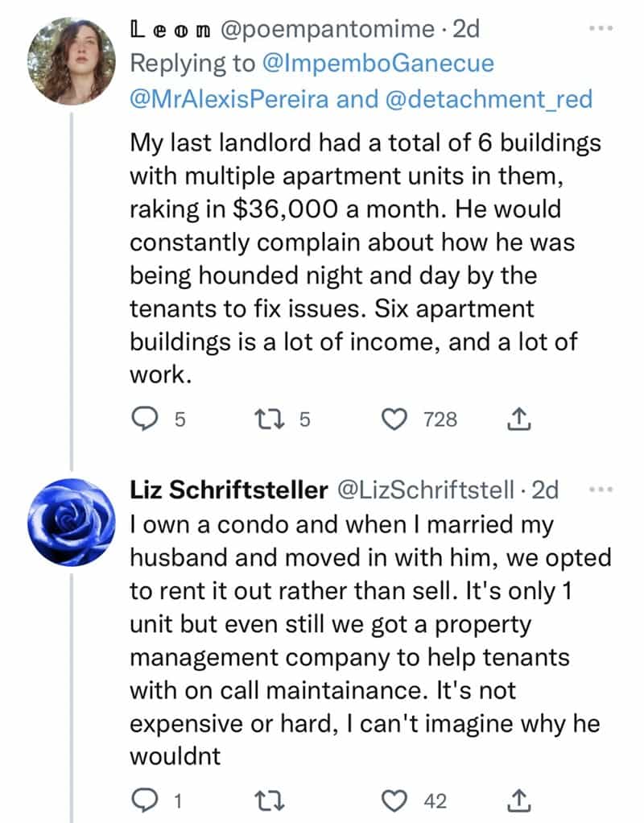The height and width of the screenshot is (823, 644).
Task: Visit @ImpemboGanecue mention link
Action: pyautogui.click(x=391, y=64)
